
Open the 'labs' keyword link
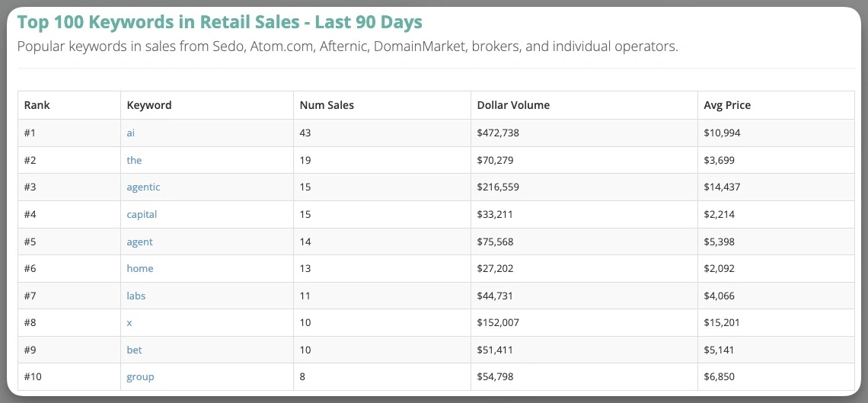136,296
